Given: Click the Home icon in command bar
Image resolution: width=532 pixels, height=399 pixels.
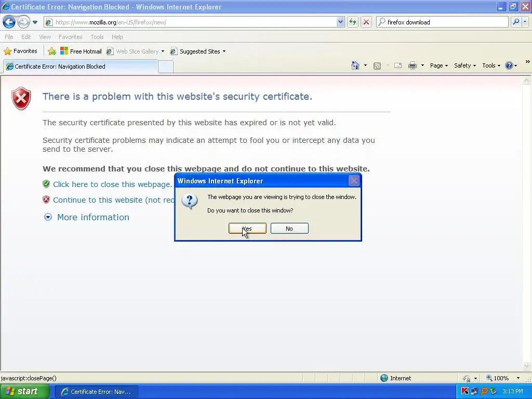Looking at the screenshot, I should click(355, 65).
